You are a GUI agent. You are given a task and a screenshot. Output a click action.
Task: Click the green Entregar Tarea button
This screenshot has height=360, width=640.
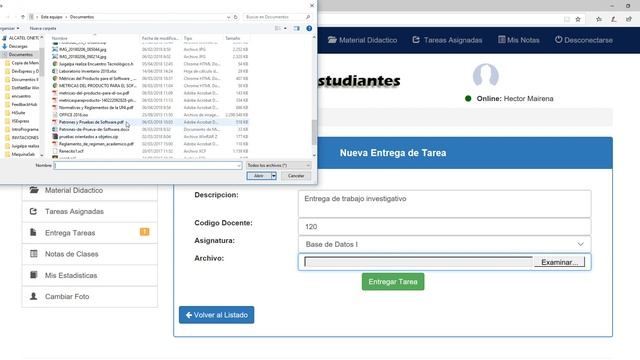coord(393,282)
